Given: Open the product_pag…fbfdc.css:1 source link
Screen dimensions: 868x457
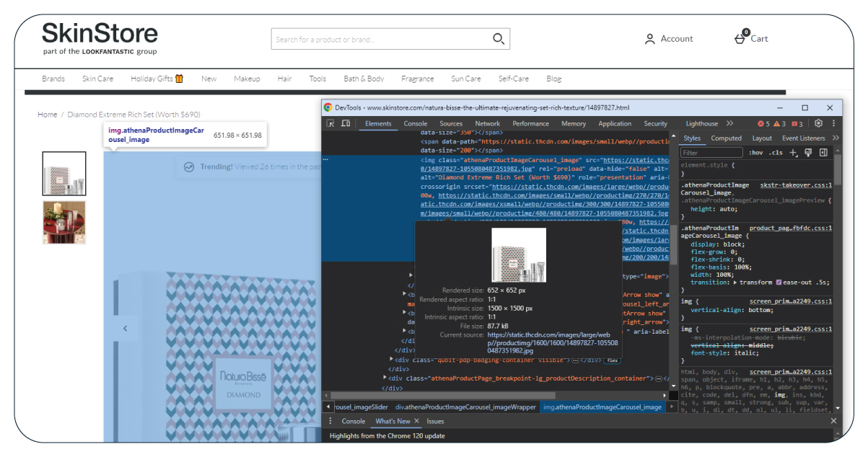Looking at the screenshot, I should [791, 228].
